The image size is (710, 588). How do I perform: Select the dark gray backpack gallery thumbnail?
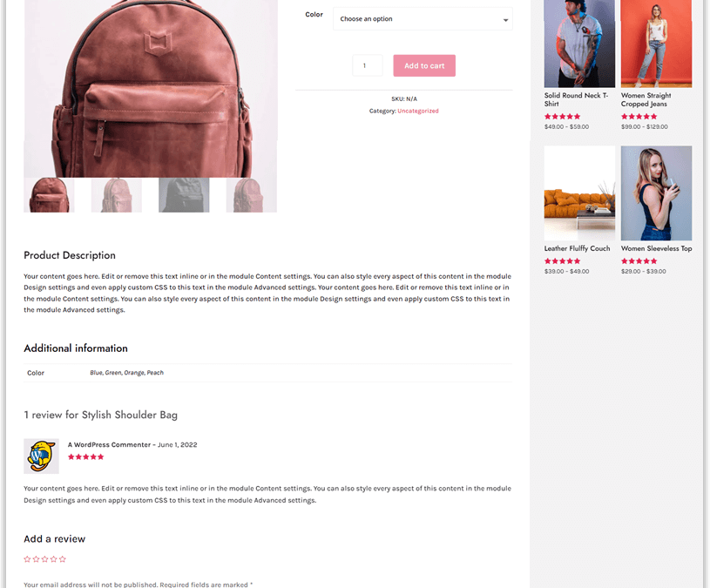point(184,195)
